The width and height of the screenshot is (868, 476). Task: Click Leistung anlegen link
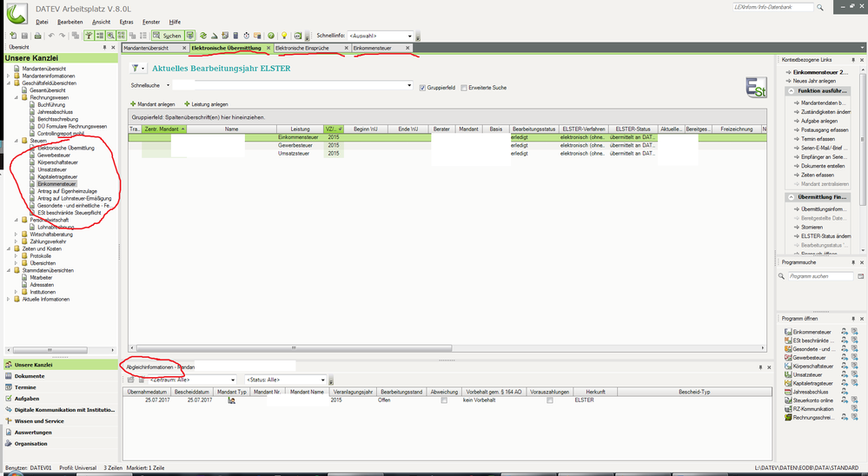[x=207, y=103]
